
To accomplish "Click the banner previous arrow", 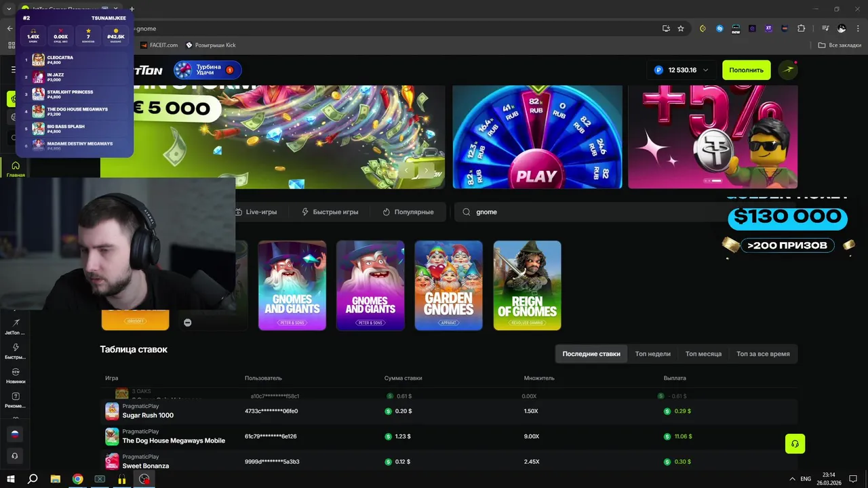I will (407, 171).
